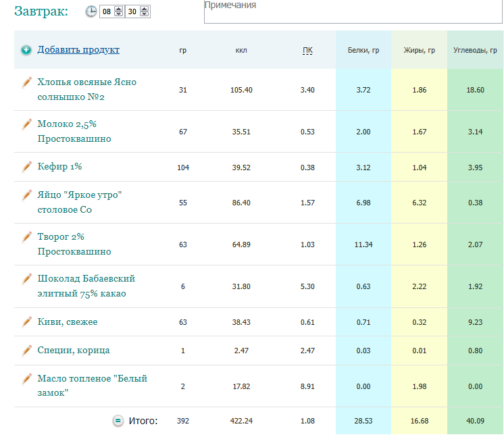
Task: Click the ккл column header
Action: point(241,51)
